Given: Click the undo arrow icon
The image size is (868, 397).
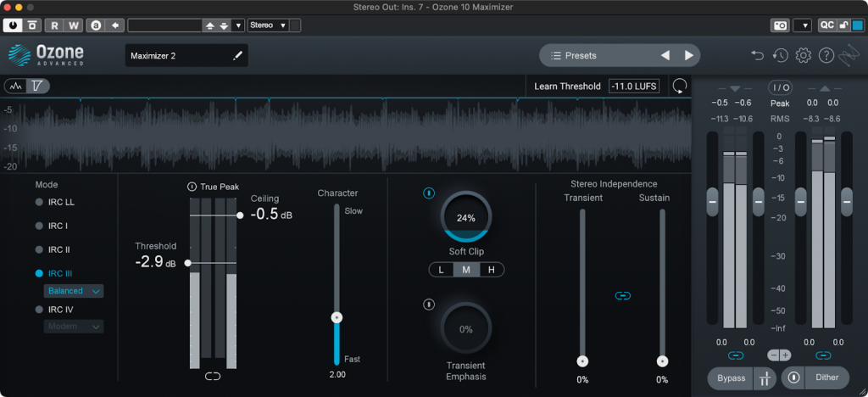Looking at the screenshot, I should click(x=757, y=55).
